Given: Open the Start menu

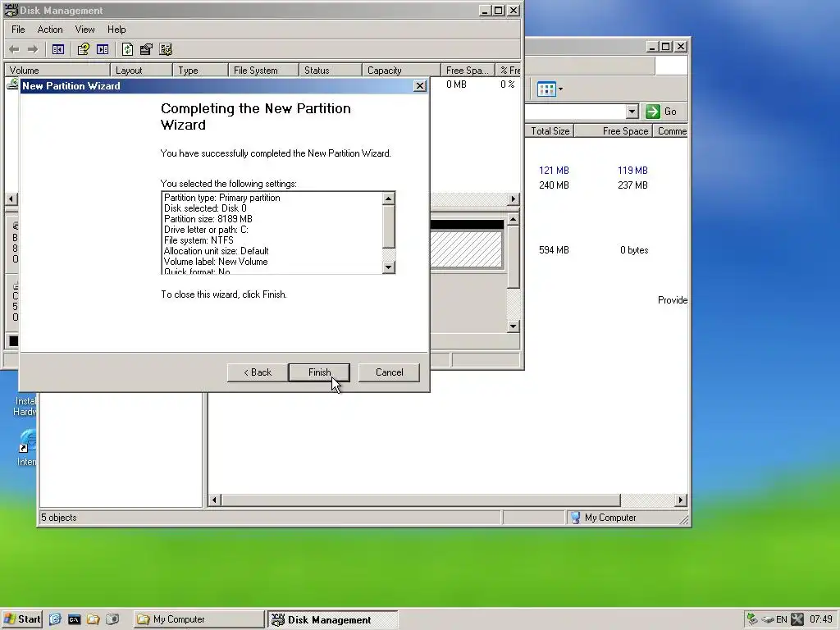Looking at the screenshot, I should pyautogui.click(x=22, y=619).
